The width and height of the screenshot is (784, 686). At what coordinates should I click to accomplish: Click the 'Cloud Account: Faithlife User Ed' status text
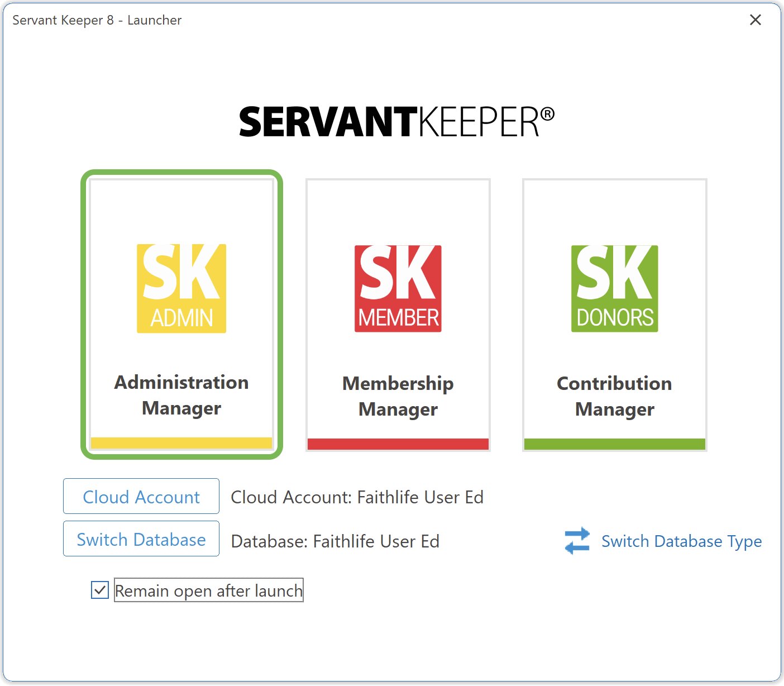tap(357, 497)
